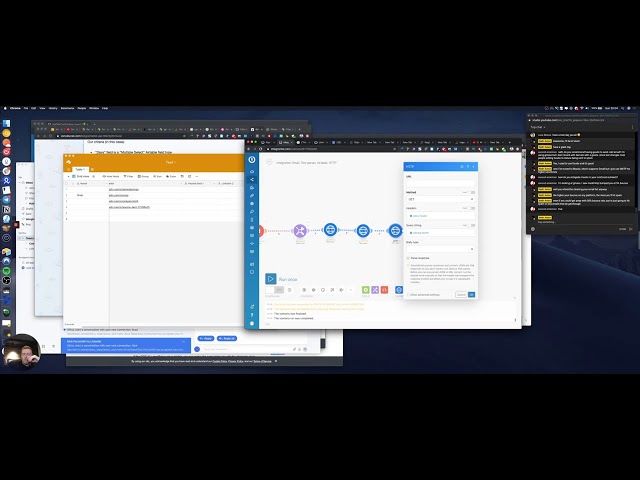
Task: Click Hide fields in Airtable toolbar
Action: pyautogui.click(x=110, y=176)
